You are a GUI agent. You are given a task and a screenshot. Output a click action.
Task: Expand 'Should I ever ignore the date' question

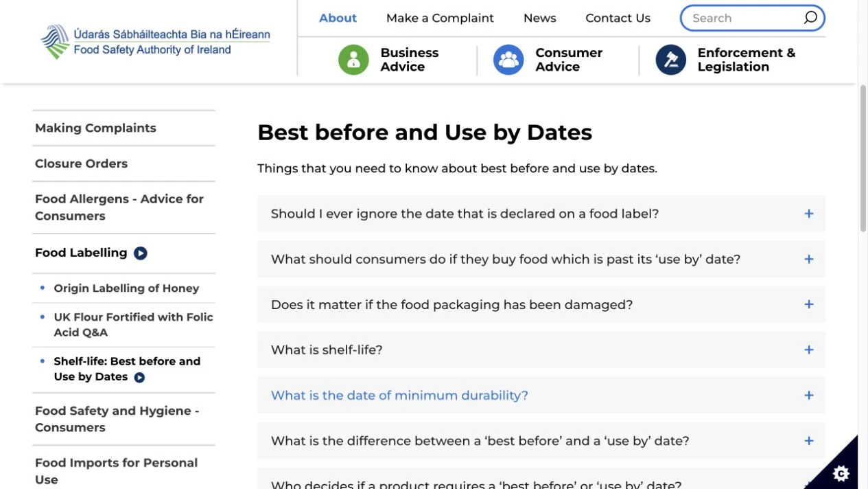coord(541,214)
